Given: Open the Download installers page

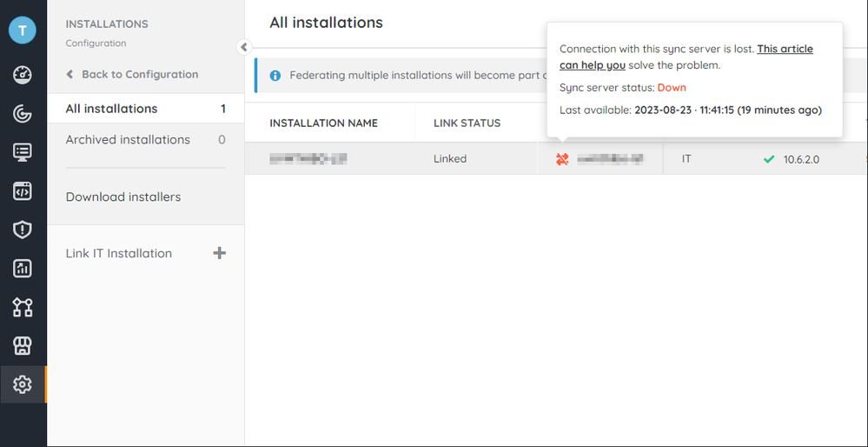Looking at the screenshot, I should pyautogui.click(x=123, y=197).
